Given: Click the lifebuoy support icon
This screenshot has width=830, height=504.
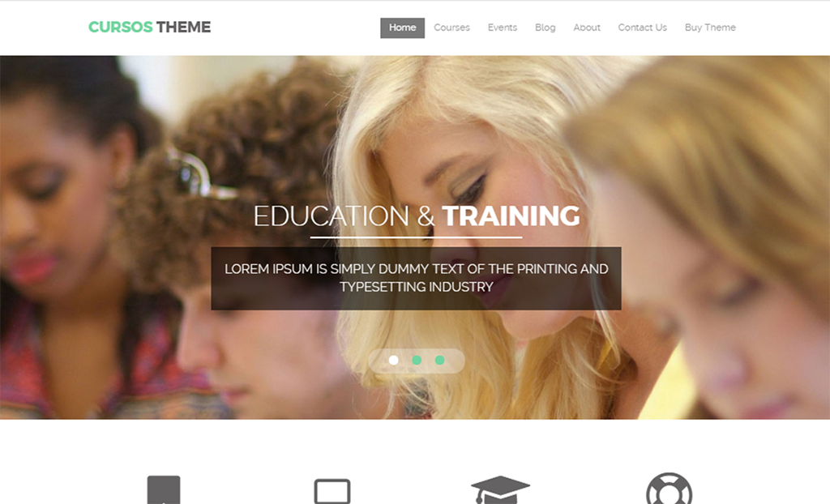Looking at the screenshot, I should (669, 488).
